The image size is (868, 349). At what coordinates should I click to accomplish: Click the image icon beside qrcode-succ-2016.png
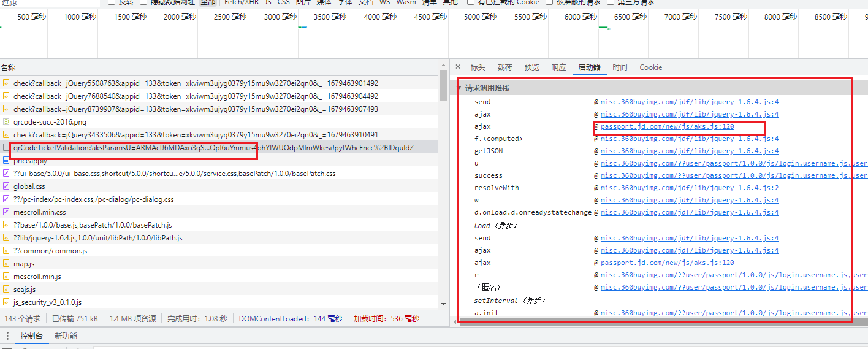(x=6, y=122)
